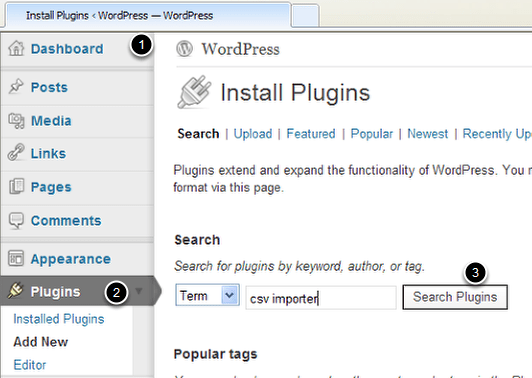This screenshot has width=532, height=378.
Task: Click the Links chain icon
Action: 16,152
